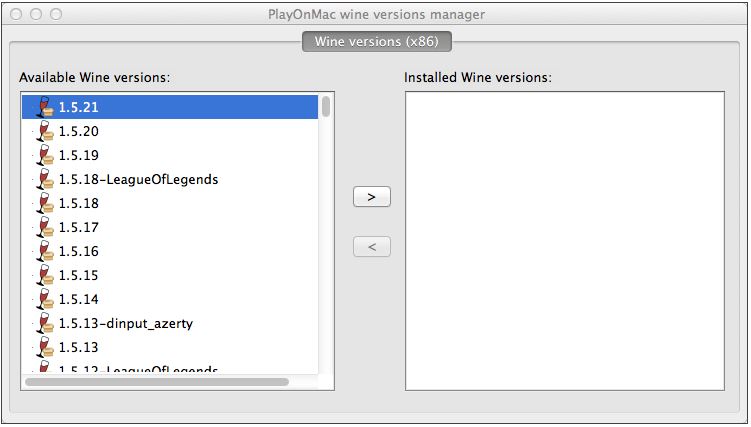Pick Wine version 1.5.14 entry
Screen dimensions: 751x427
pos(170,299)
